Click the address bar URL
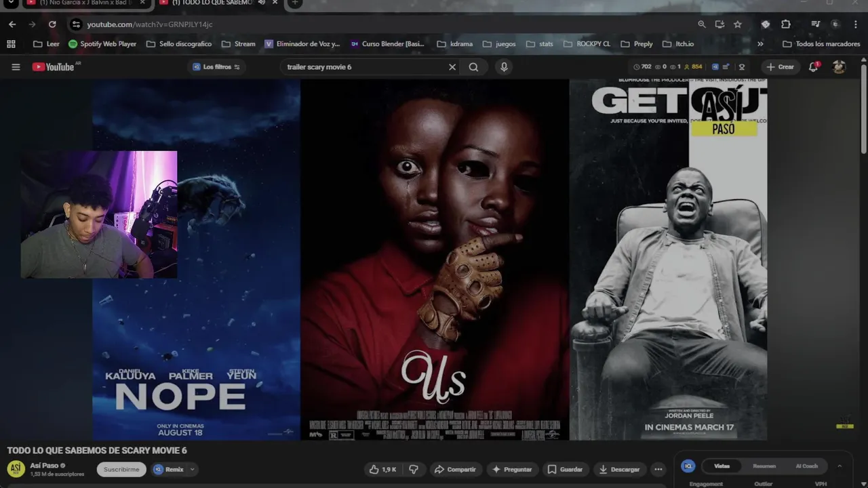 150,24
